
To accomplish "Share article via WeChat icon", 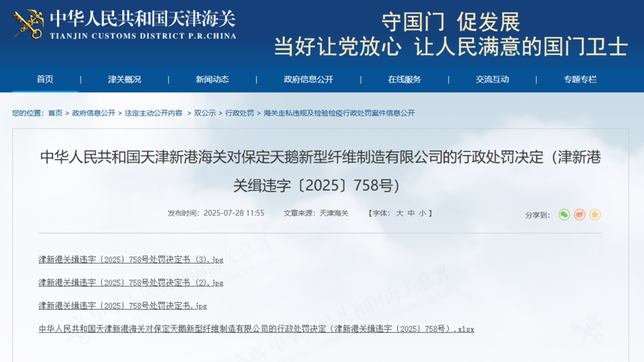I will click(564, 215).
